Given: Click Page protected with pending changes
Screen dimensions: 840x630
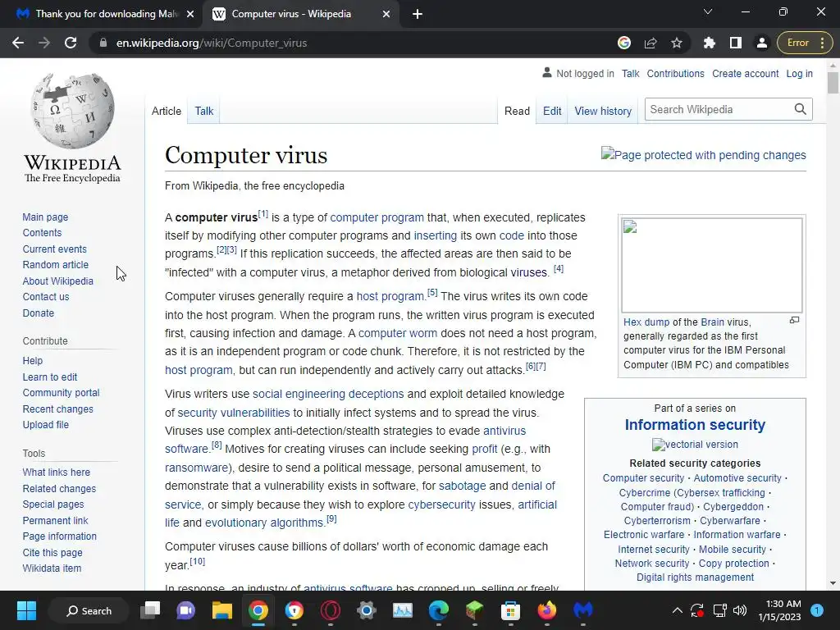Looking at the screenshot, I should (703, 155).
